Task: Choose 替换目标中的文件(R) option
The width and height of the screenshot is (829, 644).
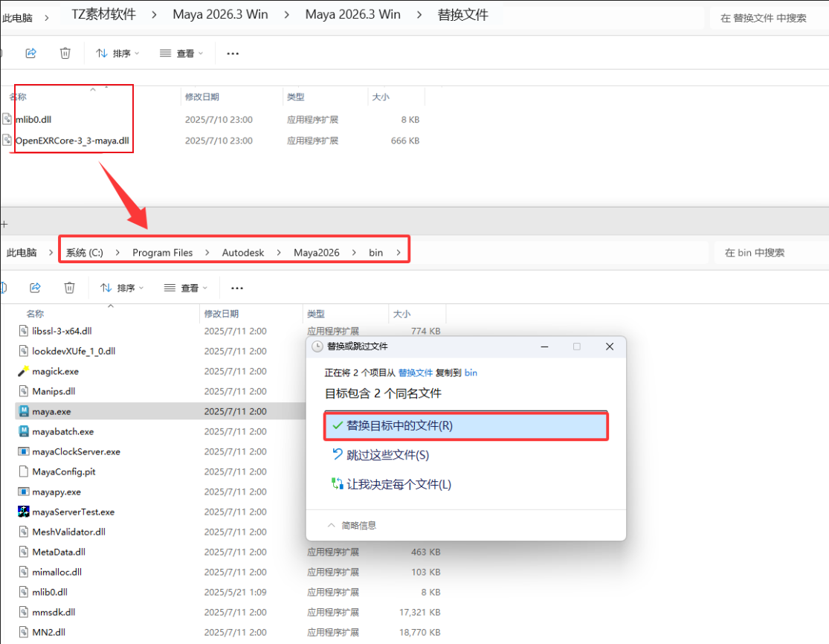Action: click(x=465, y=426)
